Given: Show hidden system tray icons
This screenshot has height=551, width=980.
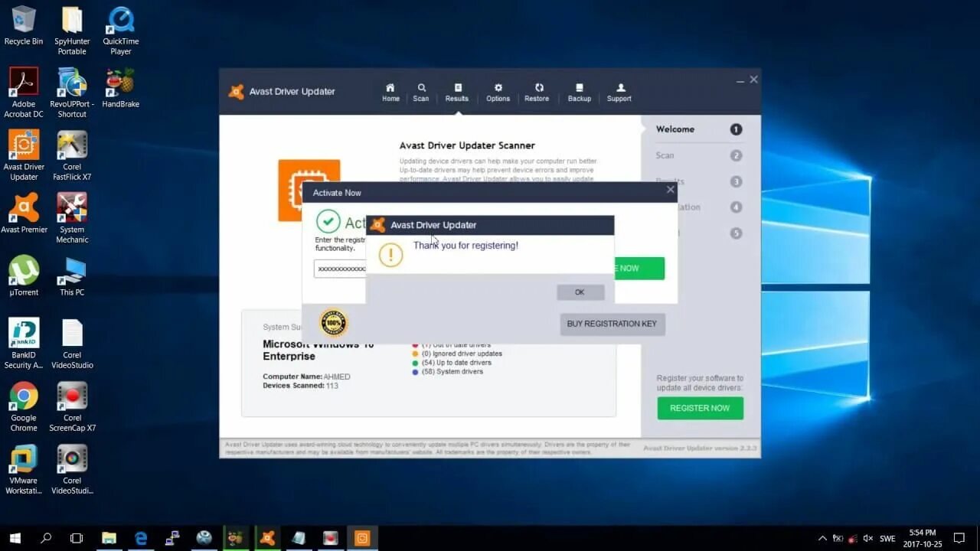Looking at the screenshot, I should point(823,538).
